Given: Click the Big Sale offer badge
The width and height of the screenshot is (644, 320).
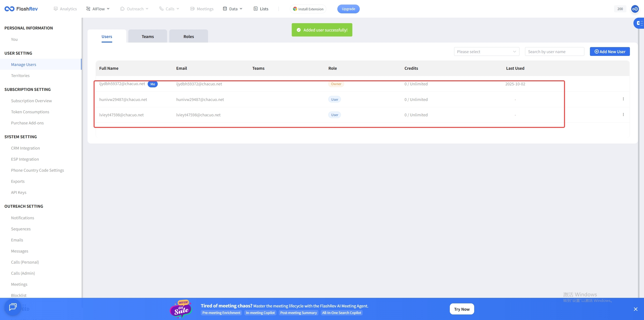Looking at the screenshot, I should point(181,309).
